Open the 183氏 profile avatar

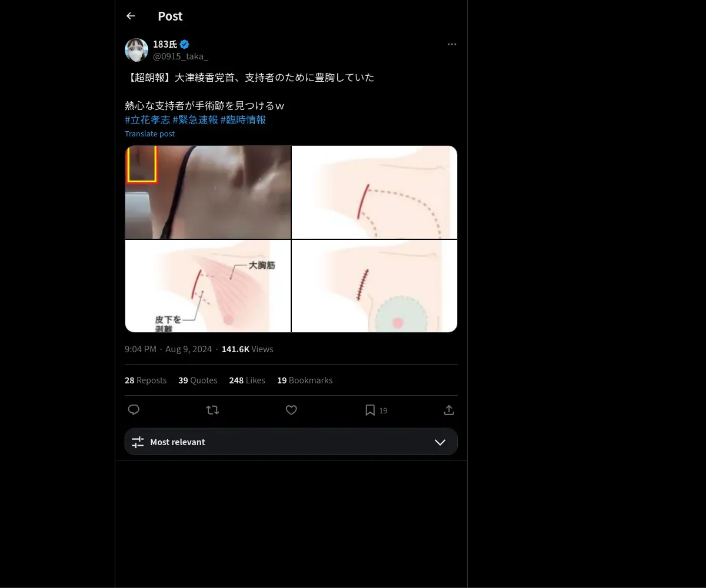point(136,50)
